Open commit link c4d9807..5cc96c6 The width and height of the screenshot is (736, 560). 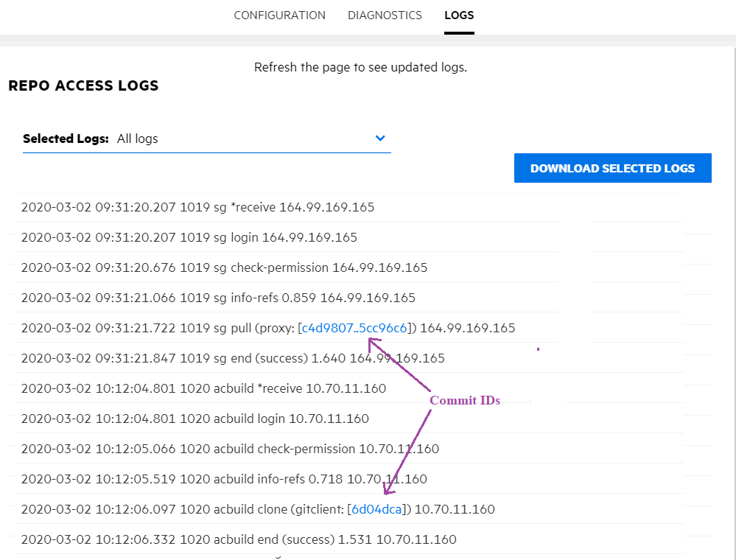click(x=355, y=328)
